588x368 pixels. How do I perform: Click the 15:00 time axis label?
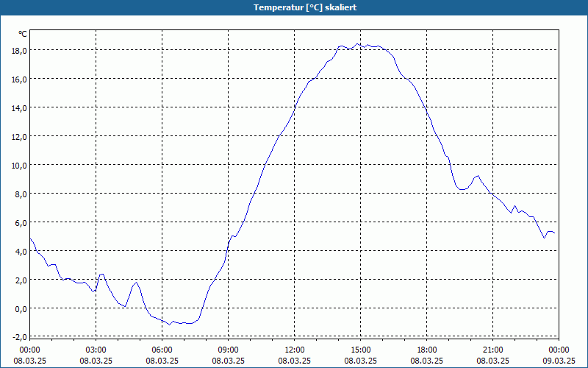click(361, 350)
